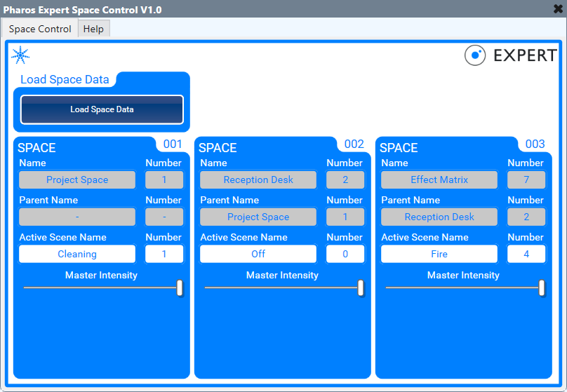This screenshot has width=567, height=392.
Task: Click the Load Space Data panel heading
Action: click(65, 79)
